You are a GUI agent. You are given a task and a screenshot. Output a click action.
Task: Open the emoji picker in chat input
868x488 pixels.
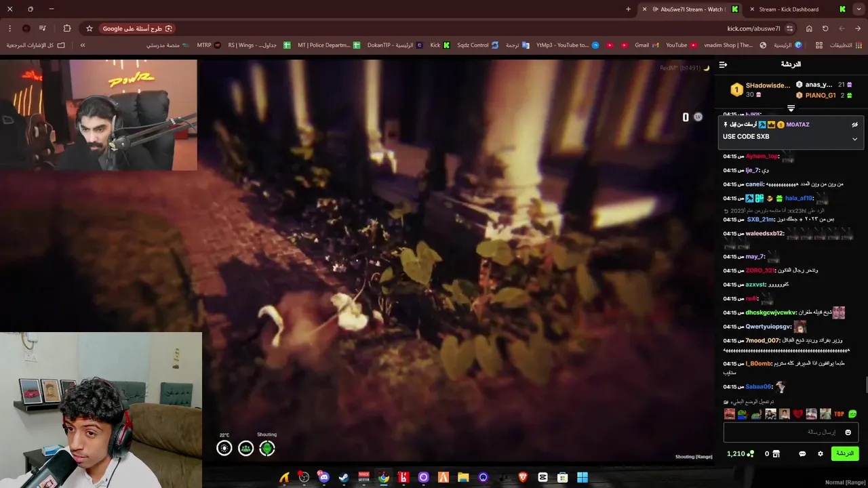848,432
